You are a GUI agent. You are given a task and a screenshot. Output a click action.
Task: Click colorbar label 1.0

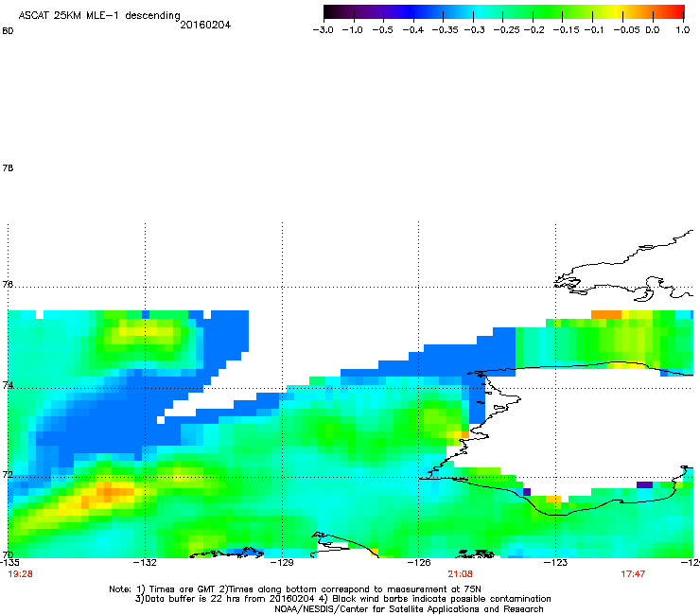pyautogui.click(x=683, y=30)
